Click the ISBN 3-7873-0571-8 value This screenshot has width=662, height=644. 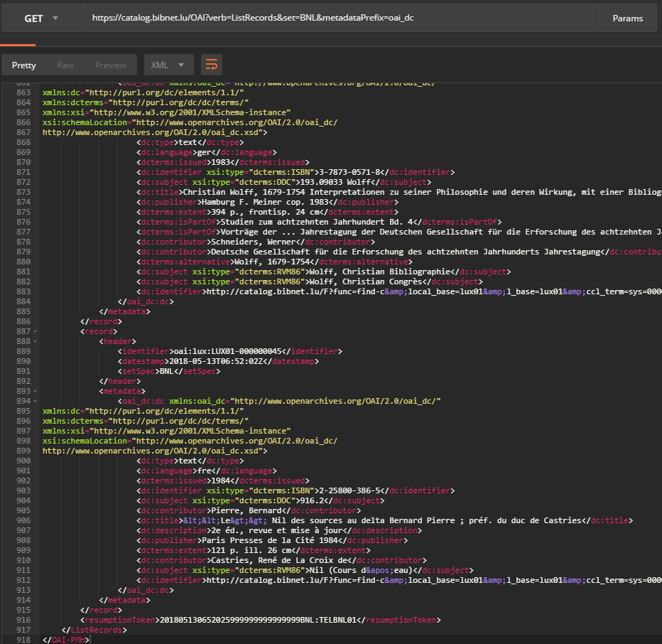(351, 172)
